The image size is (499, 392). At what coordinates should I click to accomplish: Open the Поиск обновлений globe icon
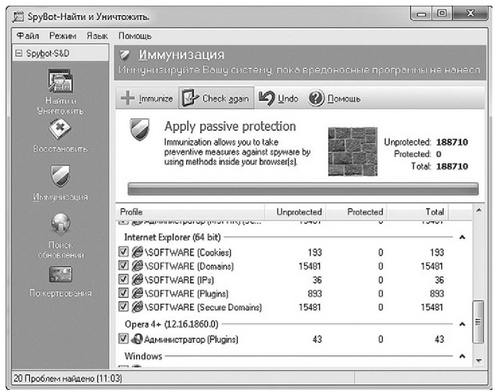coord(61,224)
